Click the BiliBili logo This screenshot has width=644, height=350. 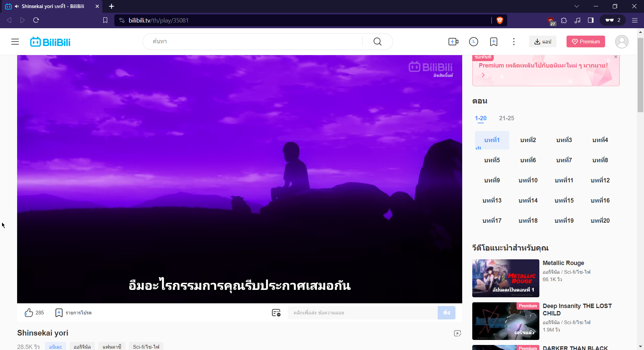[50, 42]
